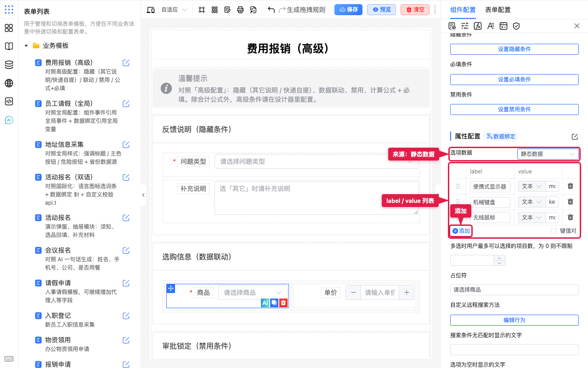Click the undo arrow in toolbar

tap(271, 10)
